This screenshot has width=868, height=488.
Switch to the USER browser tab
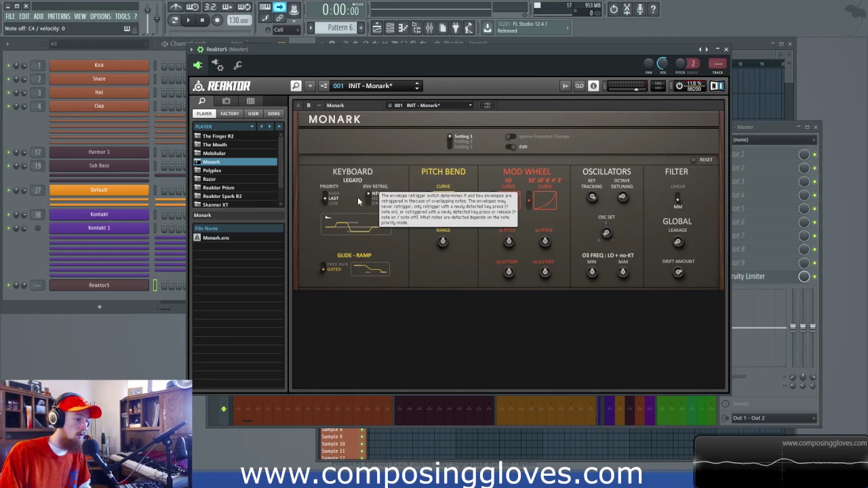click(253, 114)
